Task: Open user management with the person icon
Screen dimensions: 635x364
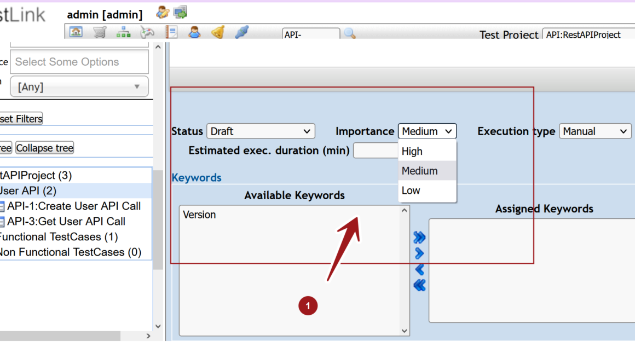Action: point(195,32)
